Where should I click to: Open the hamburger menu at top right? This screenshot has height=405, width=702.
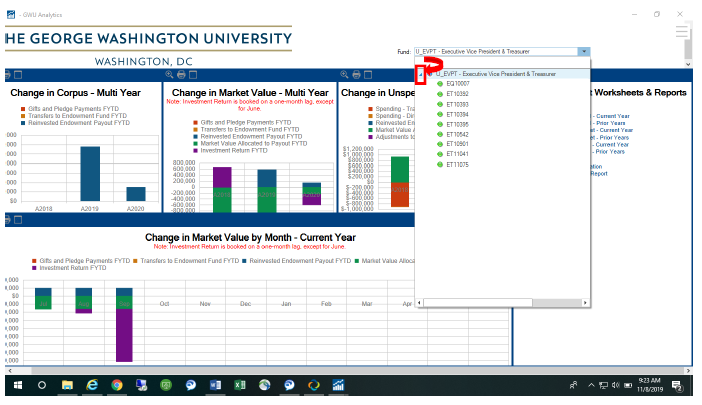pos(681,31)
